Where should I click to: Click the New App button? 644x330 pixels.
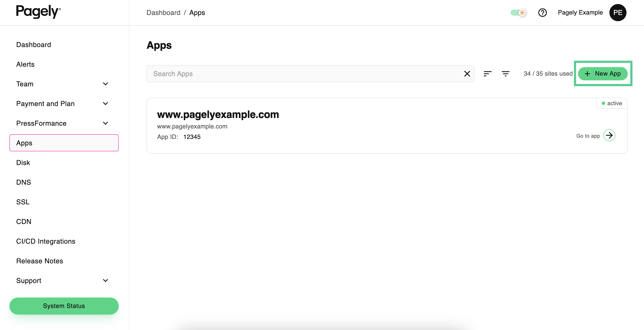click(x=603, y=74)
